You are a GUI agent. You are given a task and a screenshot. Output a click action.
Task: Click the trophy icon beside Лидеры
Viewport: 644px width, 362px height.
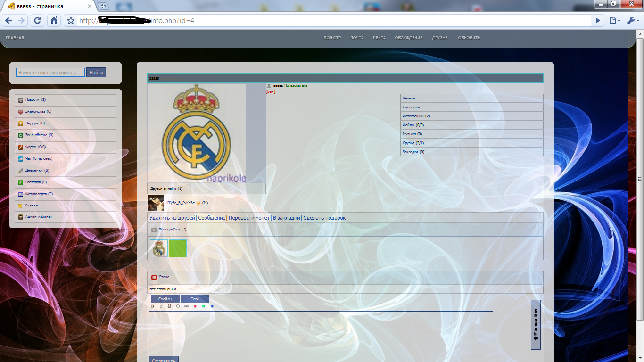(20, 123)
